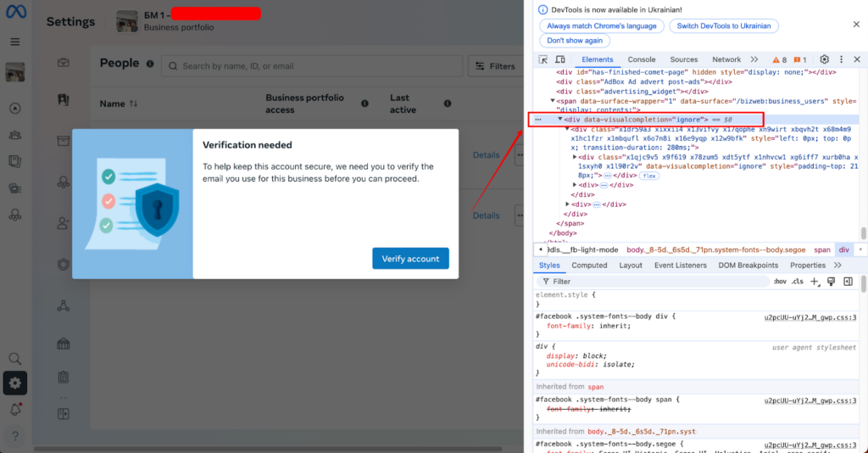Click the magnifying glass sidebar icon
Image resolution: width=868 pixels, height=453 pixels.
click(x=15, y=359)
